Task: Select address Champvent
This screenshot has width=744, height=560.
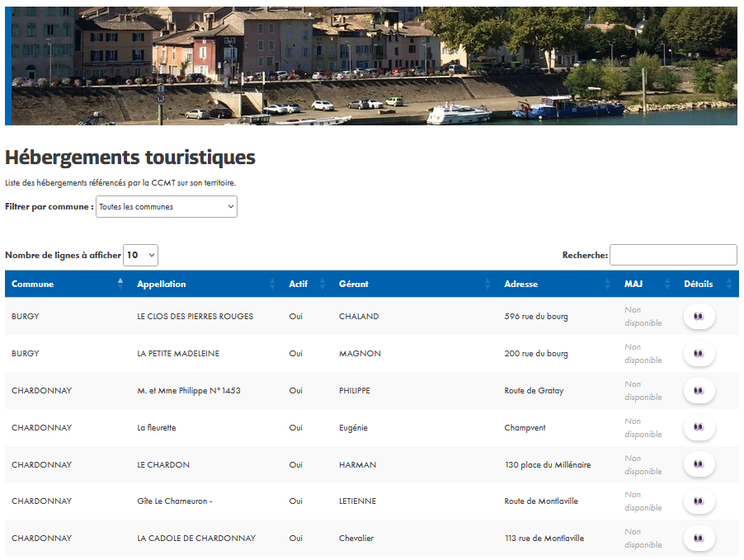Action: point(525,427)
